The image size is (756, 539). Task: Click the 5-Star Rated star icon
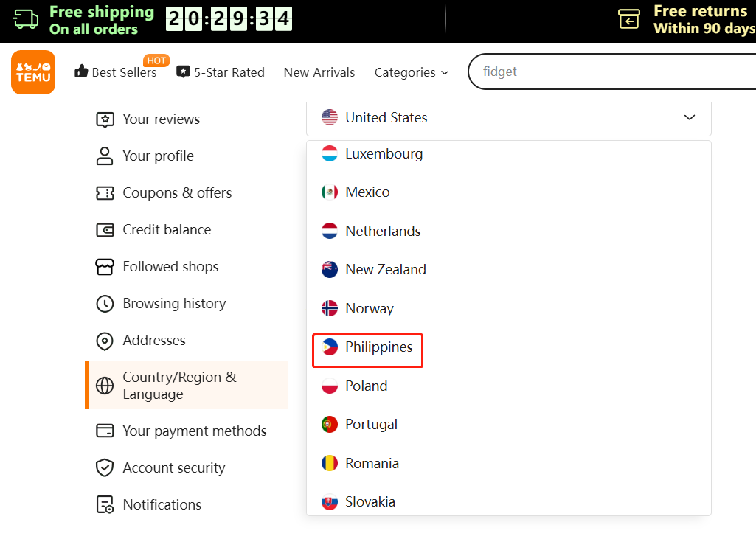pyautogui.click(x=183, y=72)
